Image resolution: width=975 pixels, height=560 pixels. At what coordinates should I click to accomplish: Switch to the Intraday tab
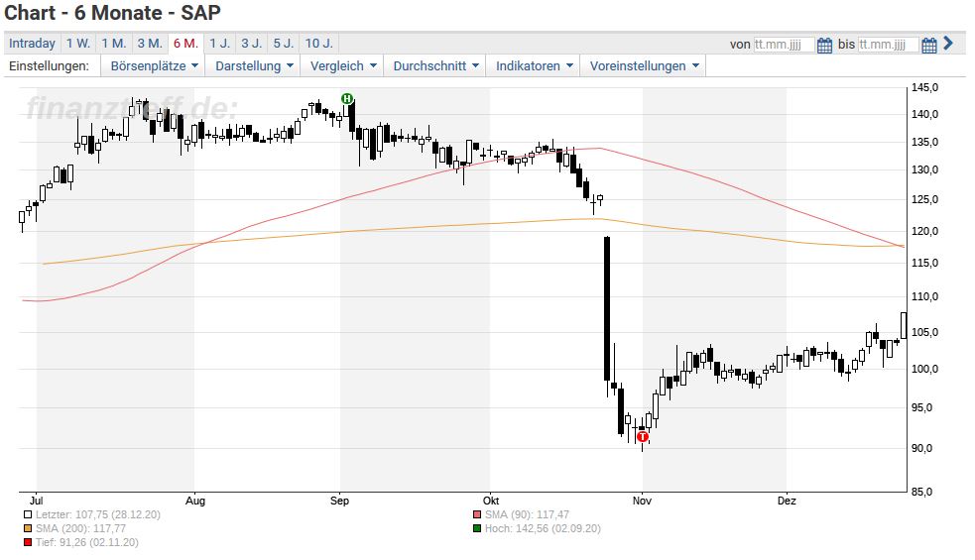coord(32,44)
